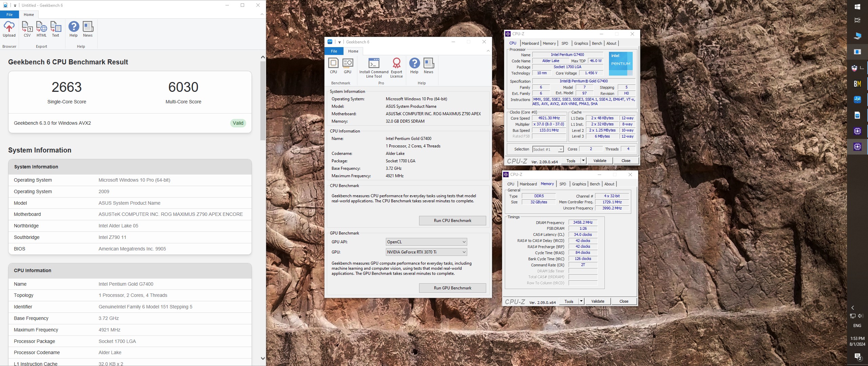The image size is (868, 366).
Task: Open notification center icon
Action: tap(857, 357)
